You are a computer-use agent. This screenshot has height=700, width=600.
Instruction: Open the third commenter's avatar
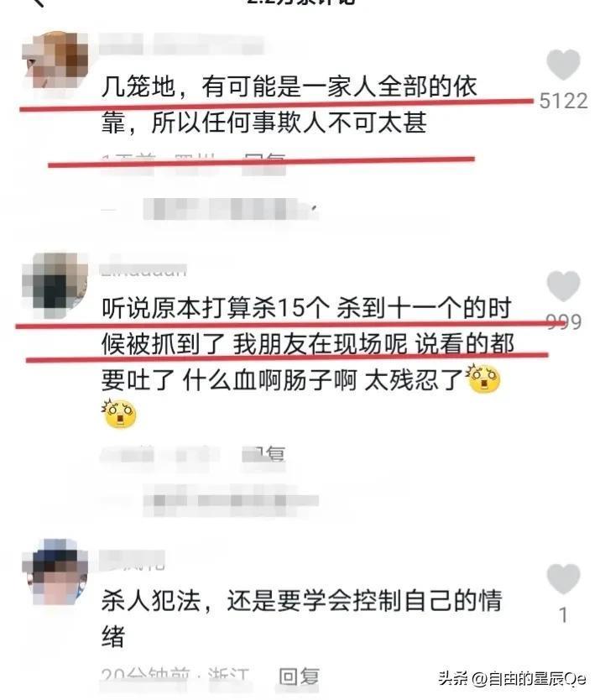pos(55,572)
